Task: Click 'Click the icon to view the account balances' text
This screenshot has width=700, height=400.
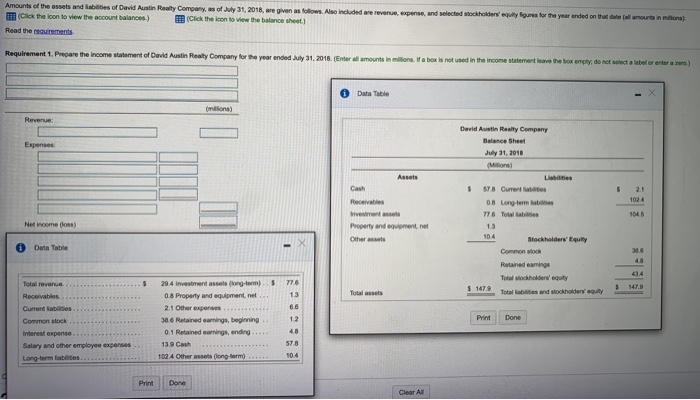Action: coord(83,17)
